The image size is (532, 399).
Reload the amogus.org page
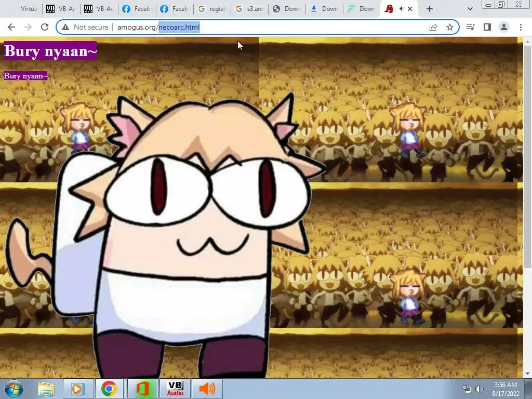pyautogui.click(x=45, y=27)
